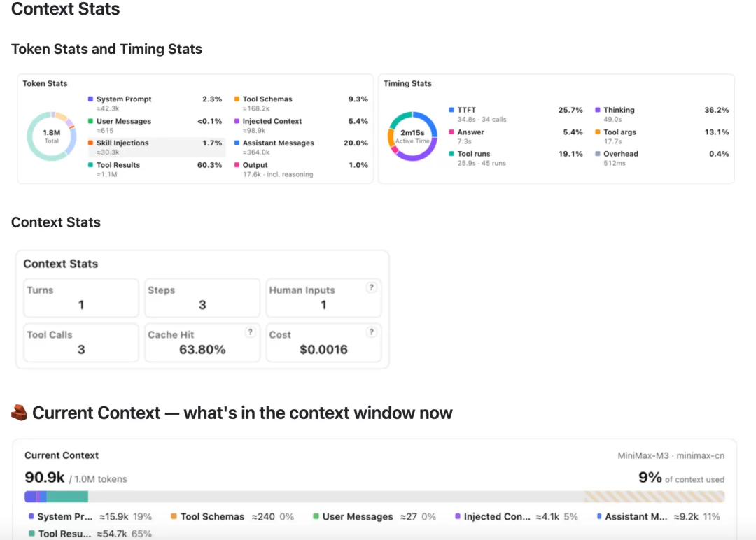Select the 'Injected Context' row label

[272, 121]
